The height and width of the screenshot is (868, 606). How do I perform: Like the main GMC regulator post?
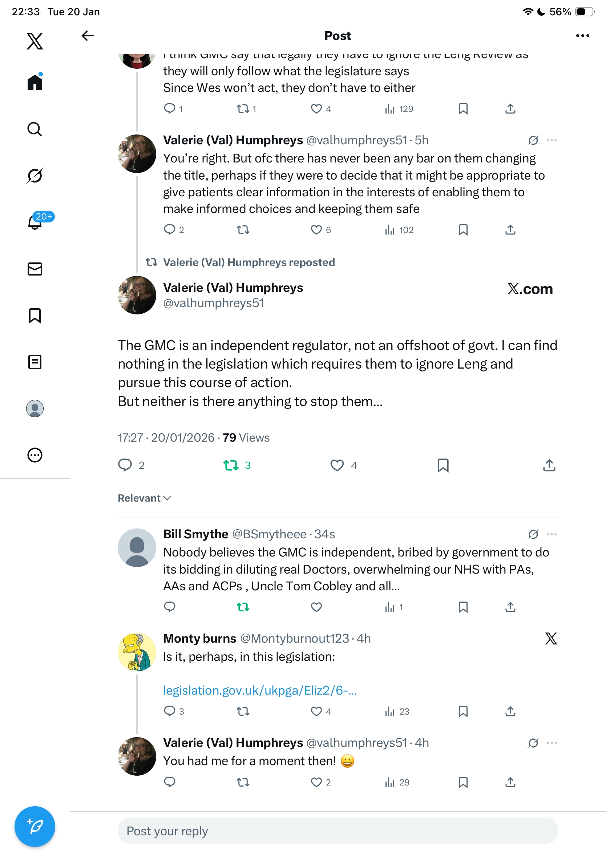click(x=337, y=465)
